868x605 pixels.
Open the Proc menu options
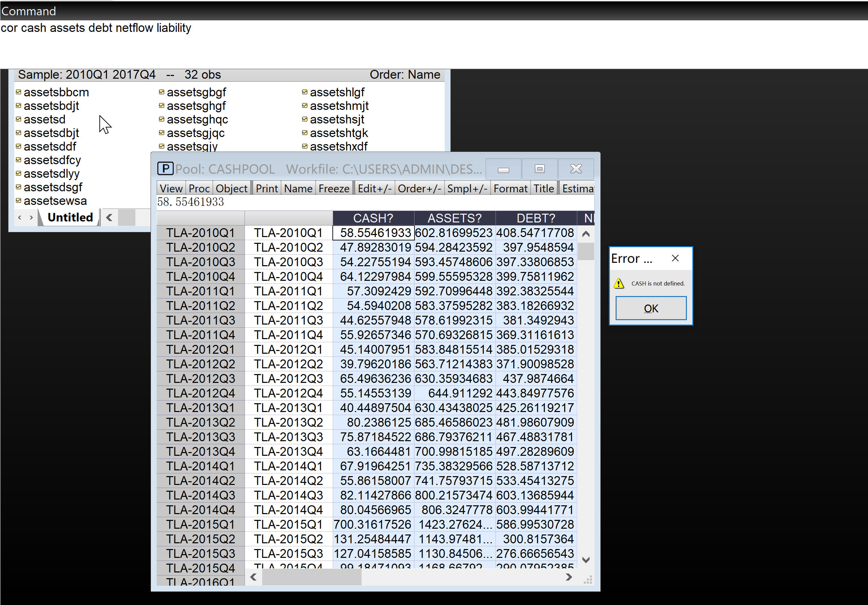[x=199, y=189]
